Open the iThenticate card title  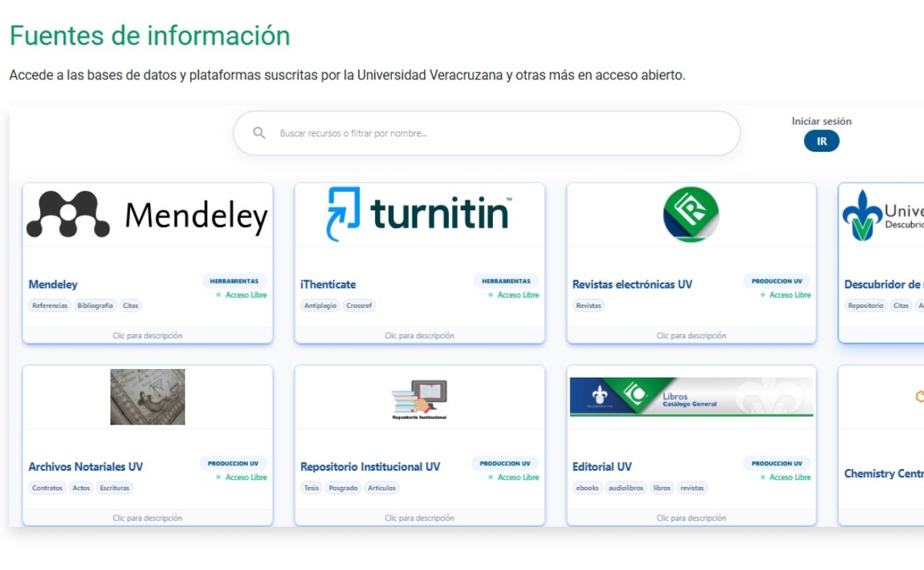(x=328, y=284)
